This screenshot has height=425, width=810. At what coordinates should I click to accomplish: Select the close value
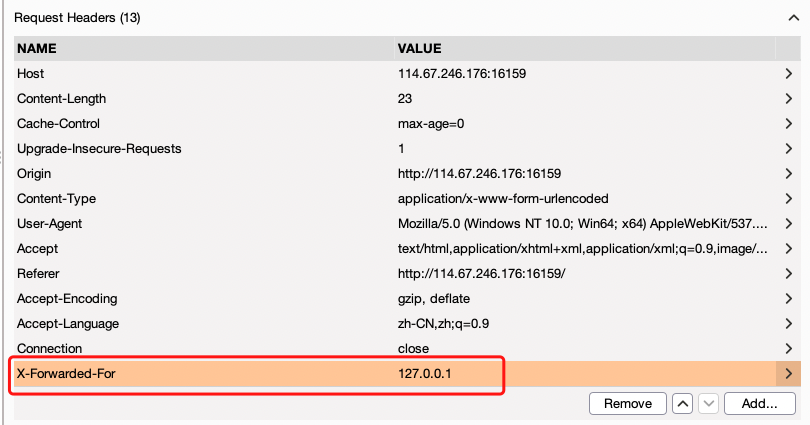point(413,349)
